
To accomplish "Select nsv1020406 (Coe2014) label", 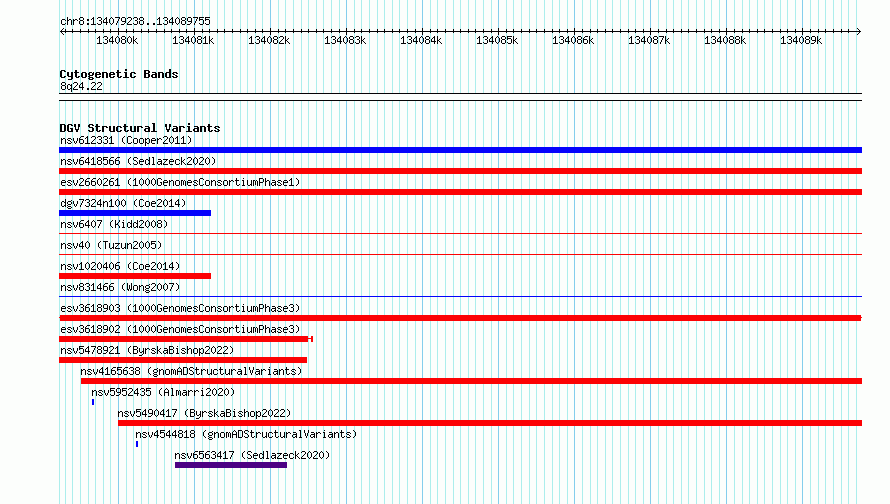I will [x=120, y=266].
